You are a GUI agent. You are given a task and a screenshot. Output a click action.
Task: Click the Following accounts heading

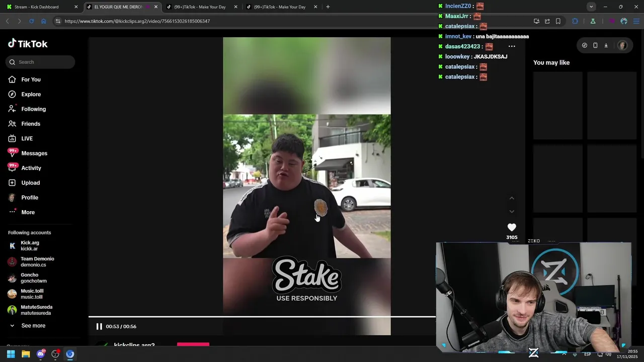30,233
